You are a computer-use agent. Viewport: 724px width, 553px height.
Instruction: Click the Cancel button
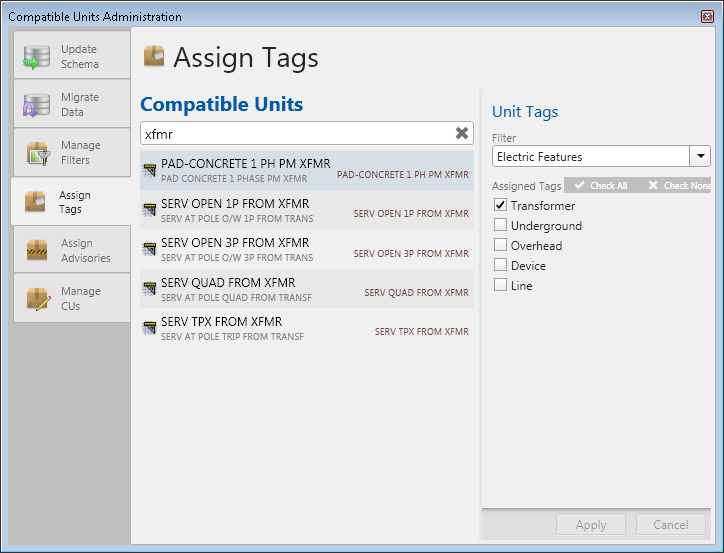pyautogui.click(x=671, y=525)
